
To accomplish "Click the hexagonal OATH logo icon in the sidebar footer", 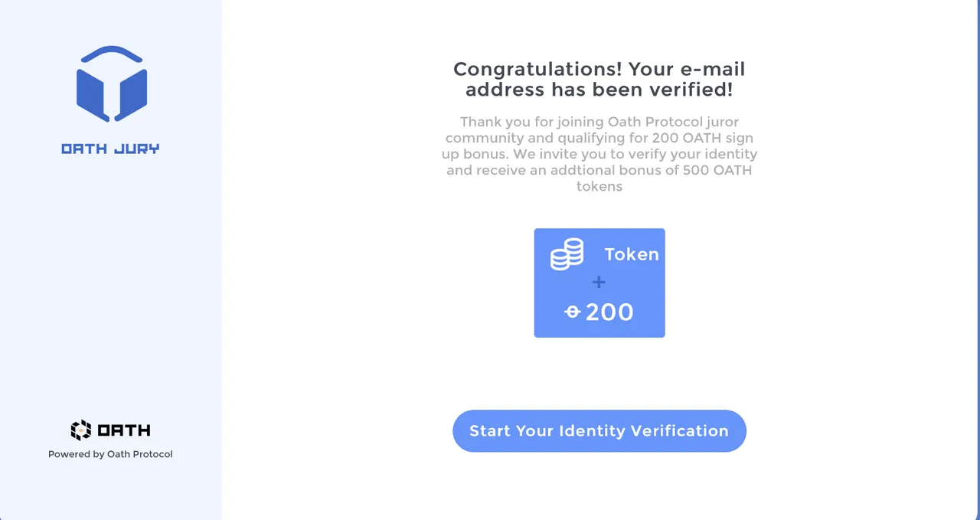I will [80, 430].
